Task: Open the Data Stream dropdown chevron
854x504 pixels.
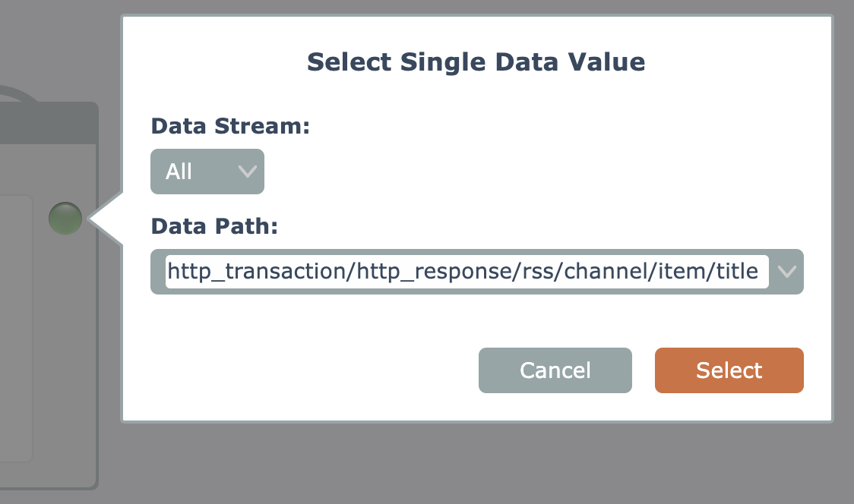Action: (x=248, y=172)
